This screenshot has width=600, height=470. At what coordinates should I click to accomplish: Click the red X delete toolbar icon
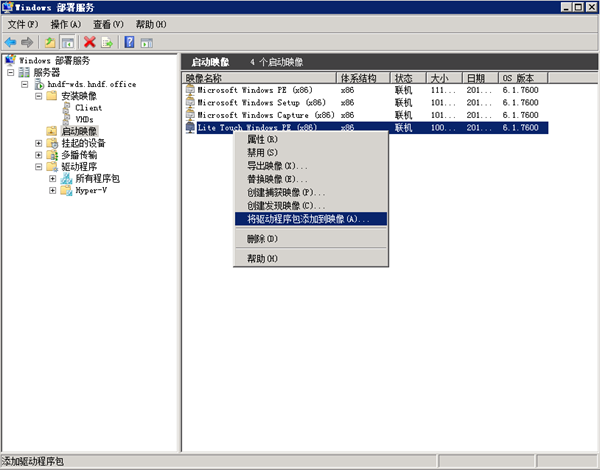pos(90,42)
